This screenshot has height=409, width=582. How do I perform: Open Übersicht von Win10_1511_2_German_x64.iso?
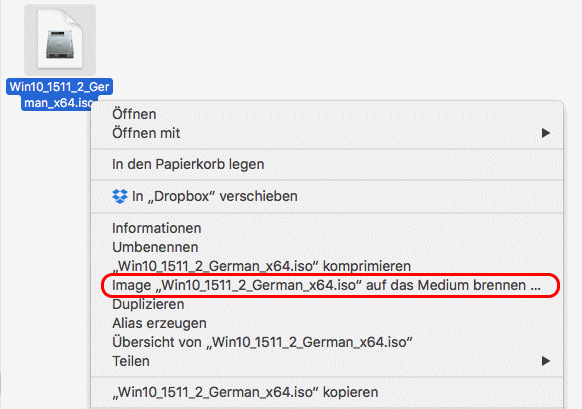(327, 342)
